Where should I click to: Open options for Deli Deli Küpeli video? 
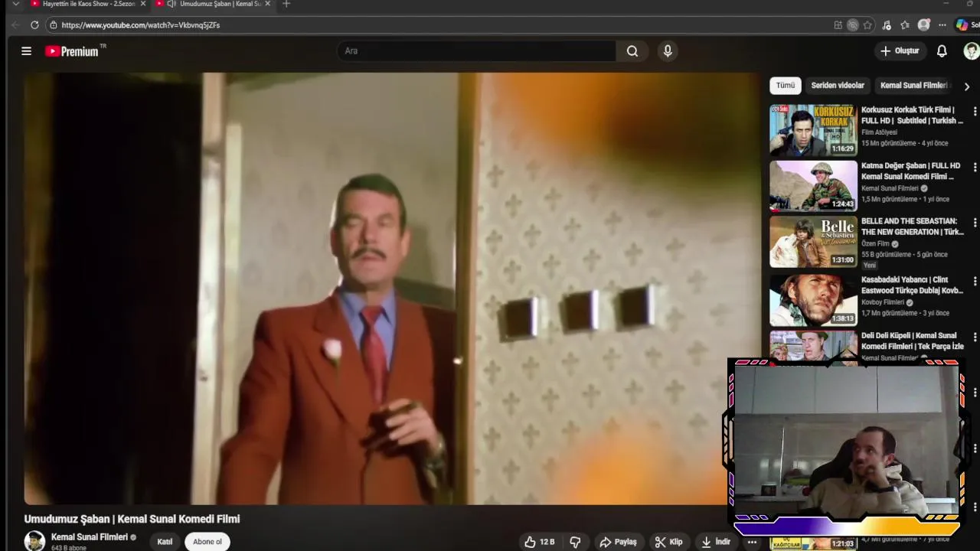click(975, 337)
